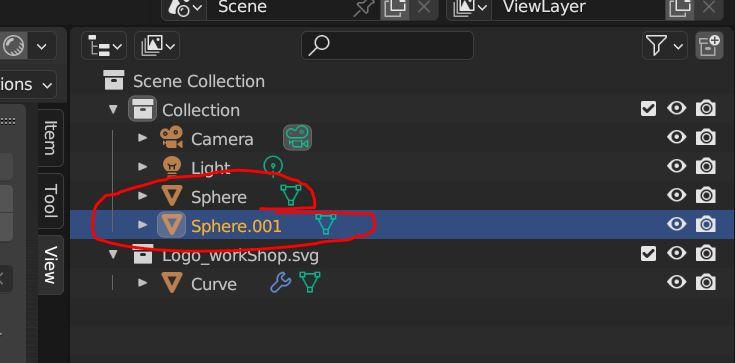Screen dimensions: 735x363
Task: Click the Scene Collection archive icon
Action: 114,80
